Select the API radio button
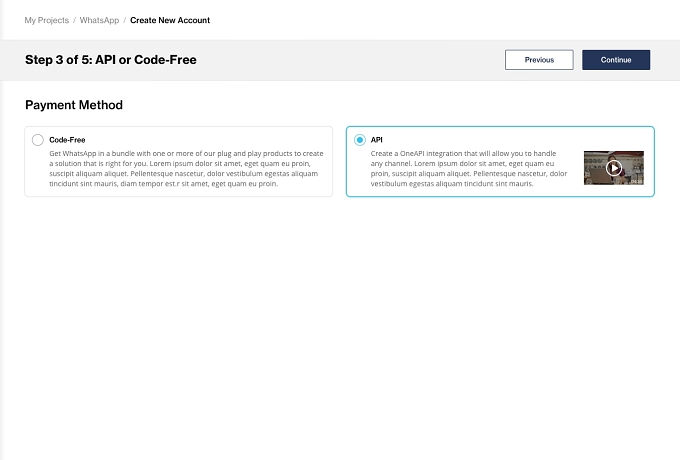 tap(360, 140)
